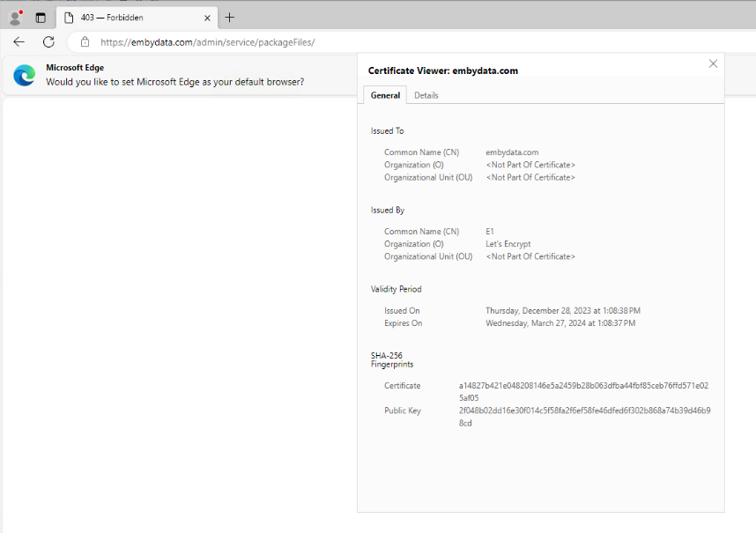The width and height of the screenshot is (756, 533).
Task: Click the certificate SHA-256 fingerprint value
Action: pos(583,391)
